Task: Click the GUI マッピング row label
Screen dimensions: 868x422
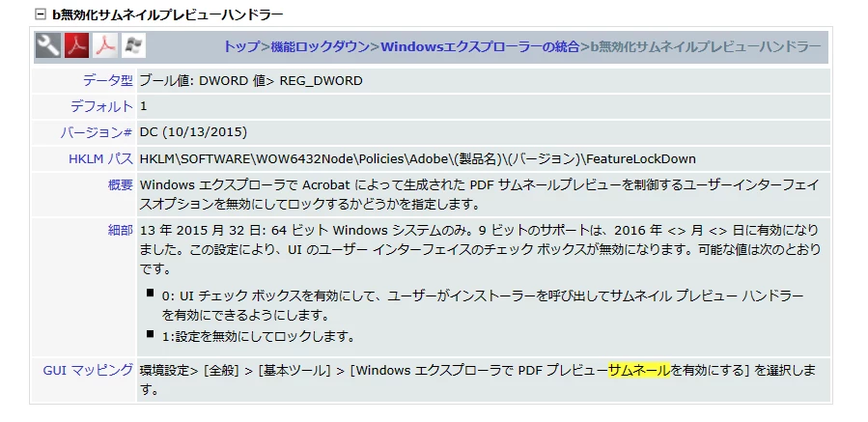Action: click(88, 370)
